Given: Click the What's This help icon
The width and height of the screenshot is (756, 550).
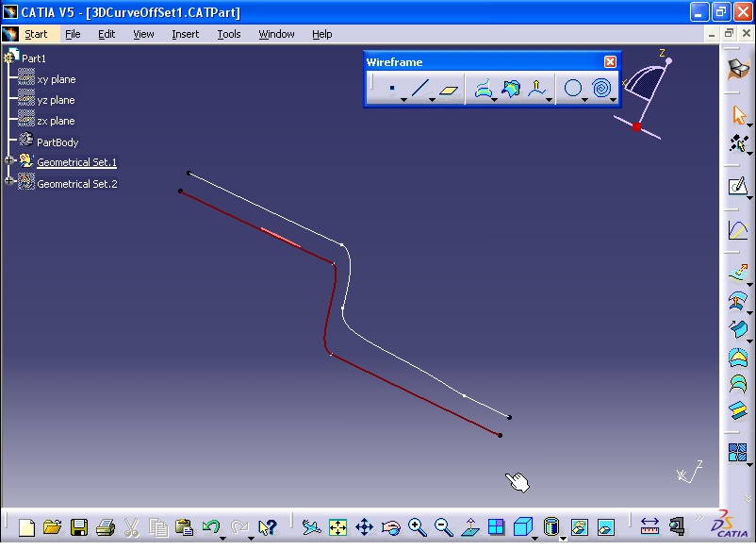Looking at the screenshot, I should (267, 527).
